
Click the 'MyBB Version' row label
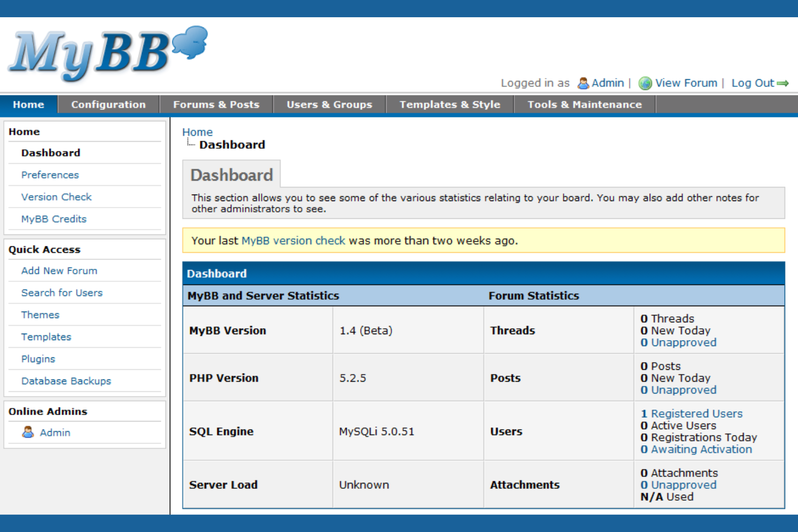coord(228,331)
